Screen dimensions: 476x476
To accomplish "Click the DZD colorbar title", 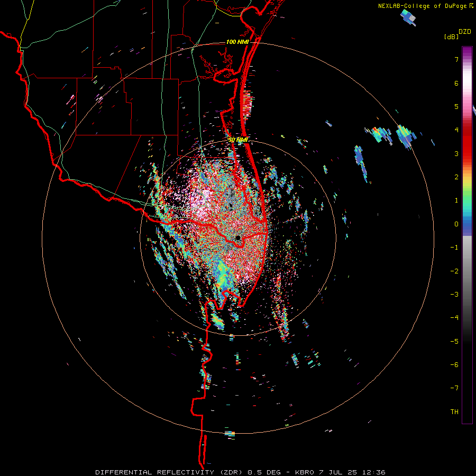I will pyautogui.click(x=465, y=31).
